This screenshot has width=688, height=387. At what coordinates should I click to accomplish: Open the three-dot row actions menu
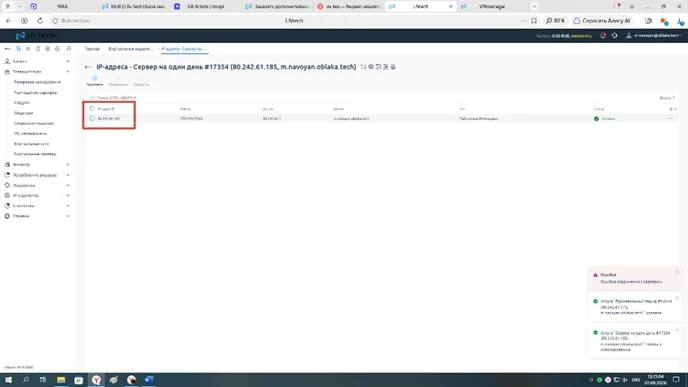coord(670,118)
